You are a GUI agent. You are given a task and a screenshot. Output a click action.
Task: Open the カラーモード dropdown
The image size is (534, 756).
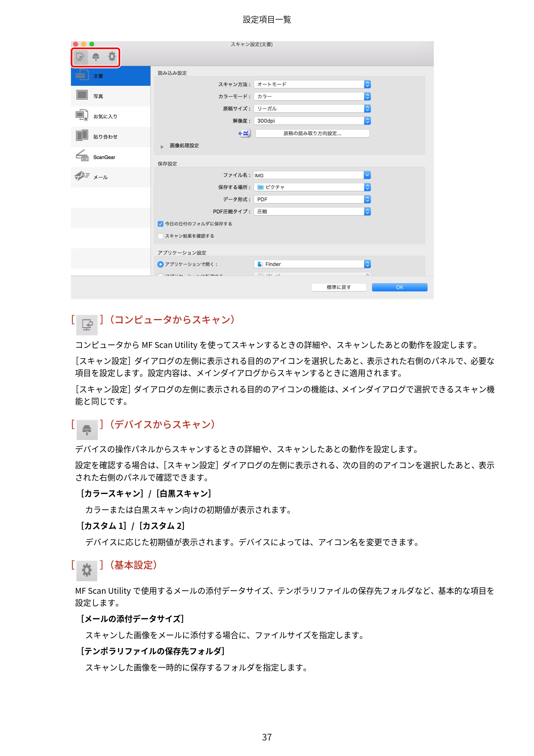point(312,96)
